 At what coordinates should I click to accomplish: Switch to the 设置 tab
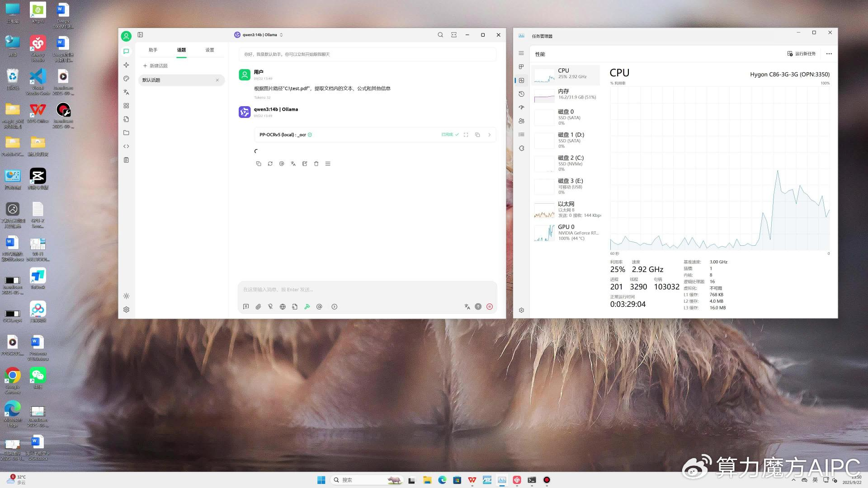tap(210, 50)
